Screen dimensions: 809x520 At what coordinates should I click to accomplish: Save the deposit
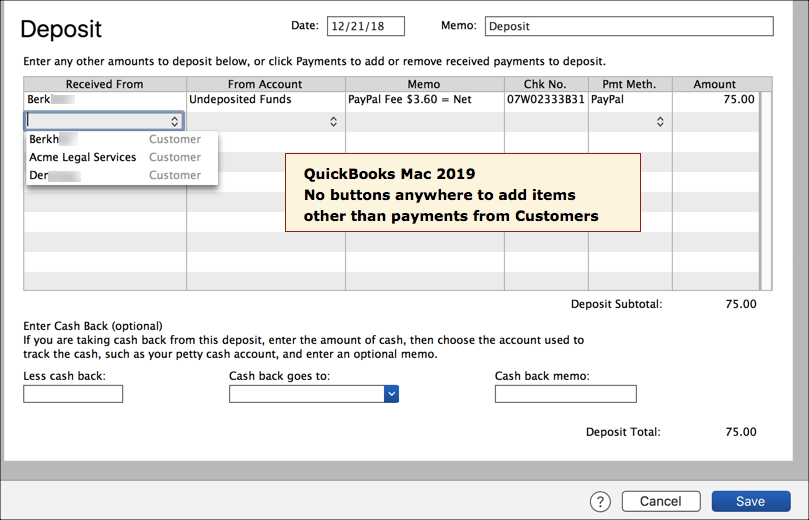[751, 501]
